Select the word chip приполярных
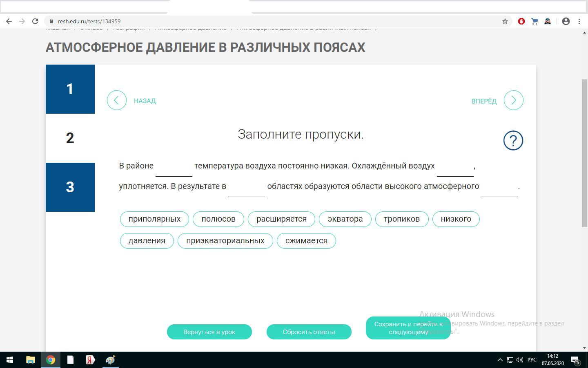This screenshot has height=368, width=588. point(154,219)
